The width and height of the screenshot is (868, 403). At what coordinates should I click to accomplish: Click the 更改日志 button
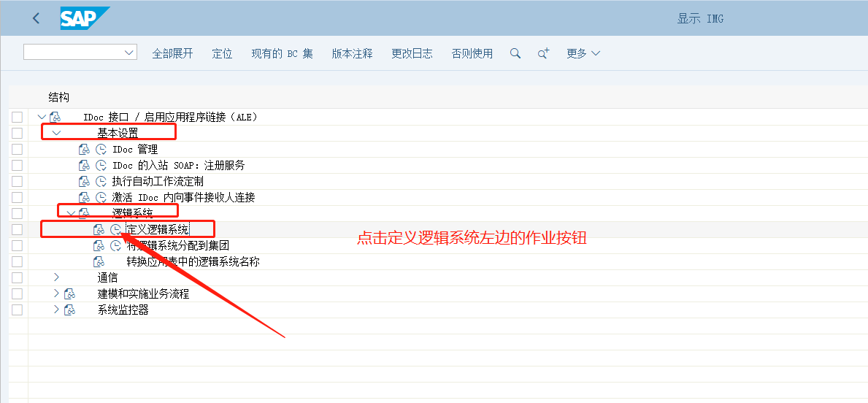point(412,53)
